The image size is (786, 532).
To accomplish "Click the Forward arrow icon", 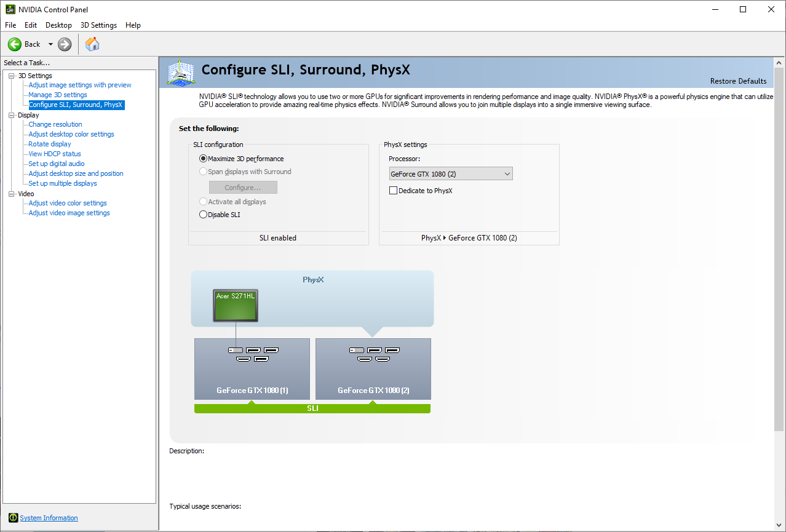I will (x=65, y=44).
